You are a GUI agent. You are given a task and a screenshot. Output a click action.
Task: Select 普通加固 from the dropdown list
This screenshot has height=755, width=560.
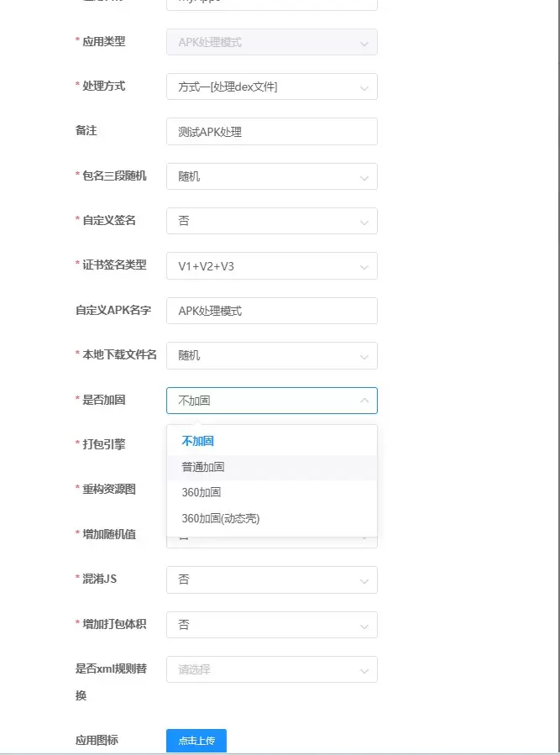point(271,467)
